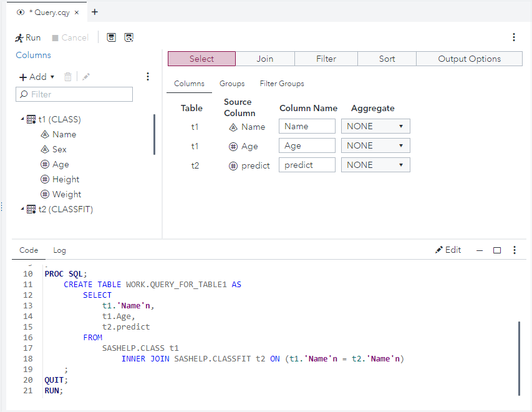Open a new tab with plus icon

95,12
